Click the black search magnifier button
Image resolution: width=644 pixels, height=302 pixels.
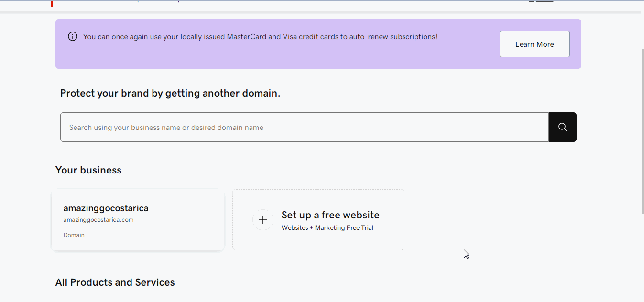562,127
